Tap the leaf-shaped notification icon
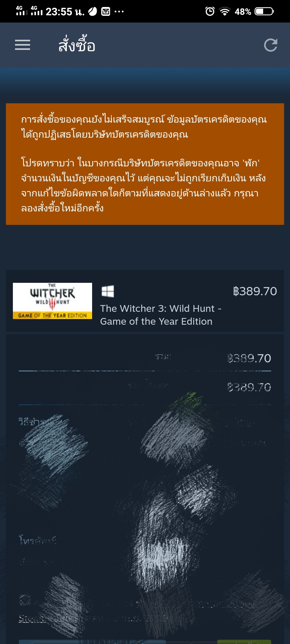This screenshot has height=644, width=290. point(93,11)
